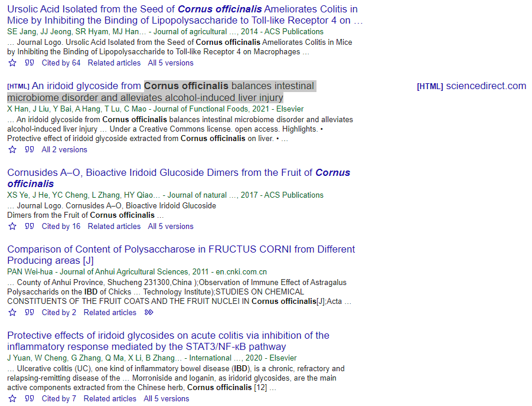This screenshot has height=406, width=532.
Task: Open Cited by 2 for FRUCTUS CORNI
Action: 58,312
